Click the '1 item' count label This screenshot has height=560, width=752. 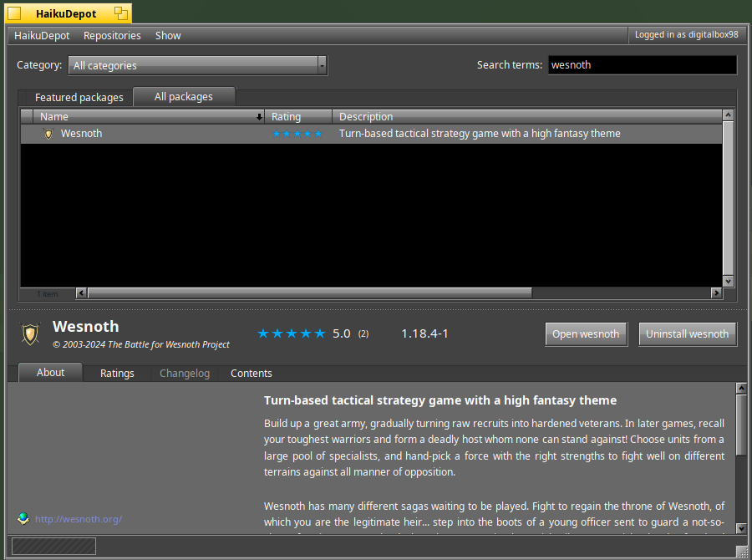[48, 293]
